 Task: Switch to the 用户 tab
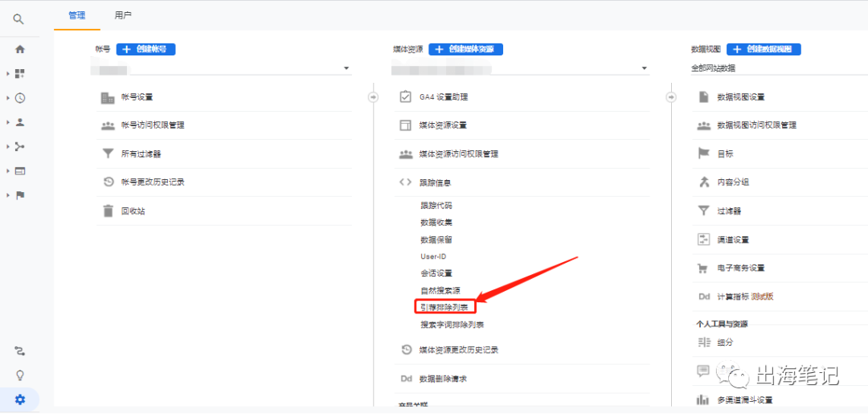pyautogui.click(x=123, y=15)
